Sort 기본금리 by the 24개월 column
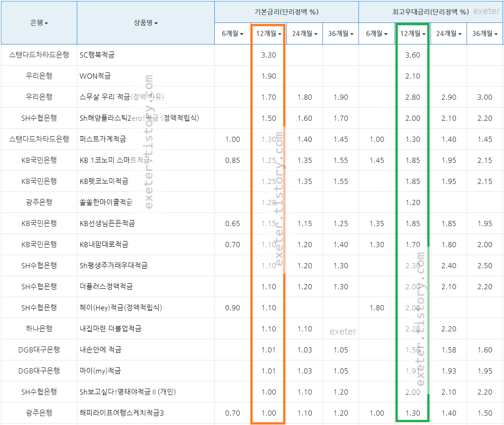This screenshot has height=425, width=504. (x=304, y=33)
